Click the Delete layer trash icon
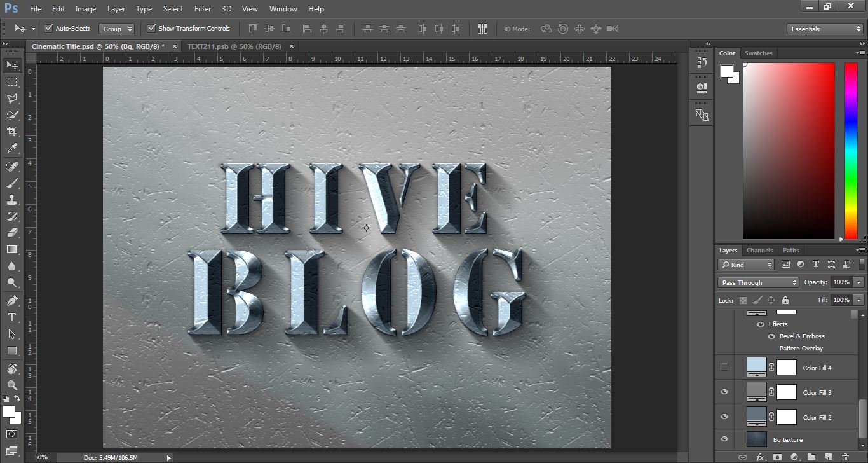This screenshot has height=463, width=868. [x=845, y=457]
